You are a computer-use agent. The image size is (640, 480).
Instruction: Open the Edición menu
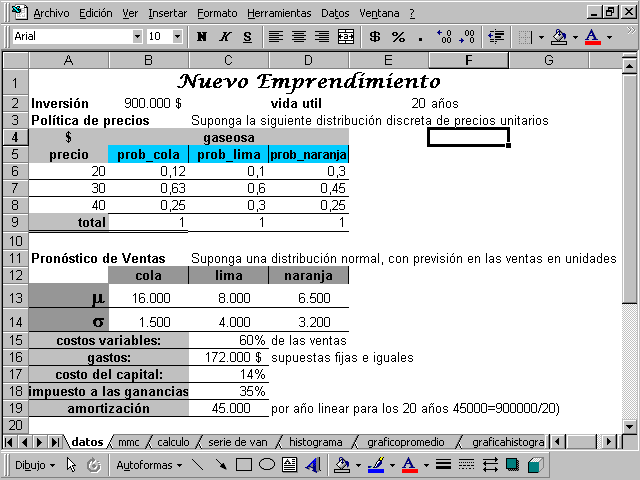pos(96,13)
